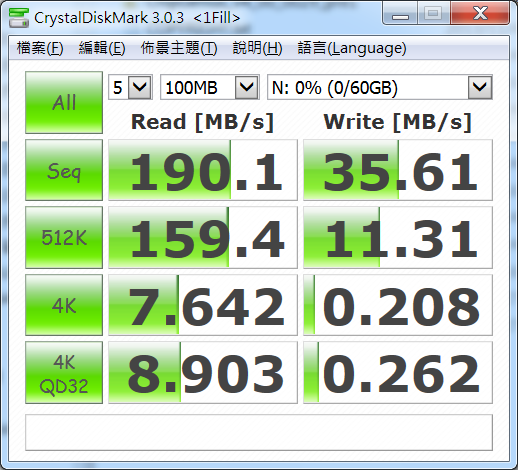Start the plain 4K random test
Image resolution: width=518 pixels, height=470 pixels.
[64, 305]
